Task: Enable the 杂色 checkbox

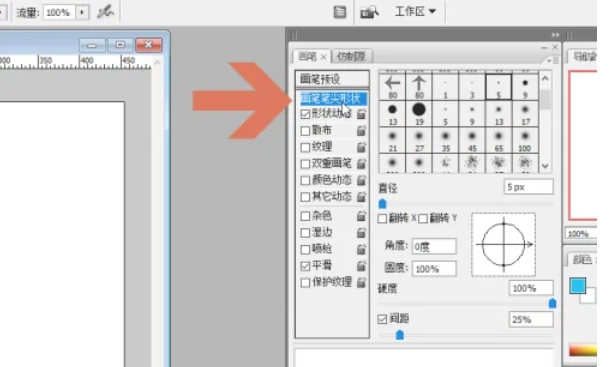Action: pyautogui.click(x=305, y=216)
